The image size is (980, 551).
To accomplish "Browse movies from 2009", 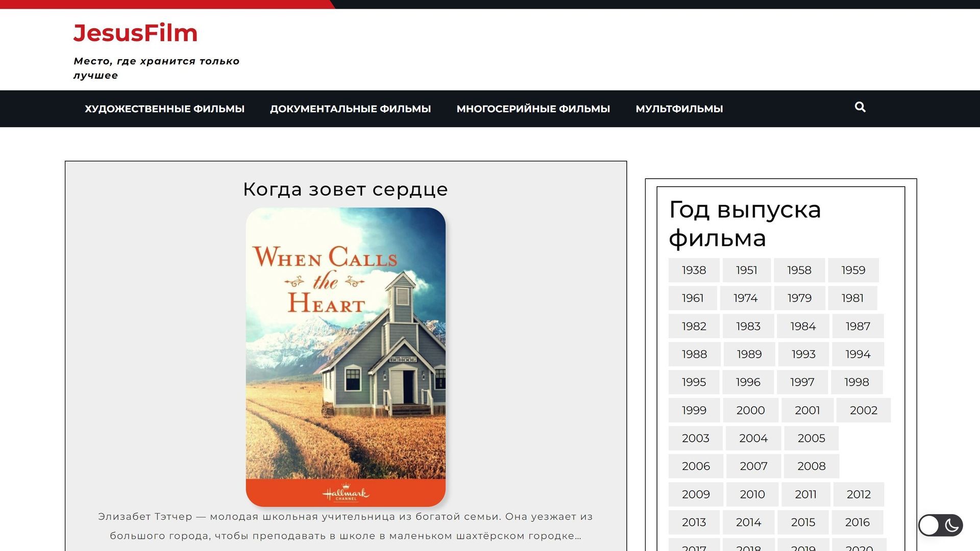I will coord(696,494).
